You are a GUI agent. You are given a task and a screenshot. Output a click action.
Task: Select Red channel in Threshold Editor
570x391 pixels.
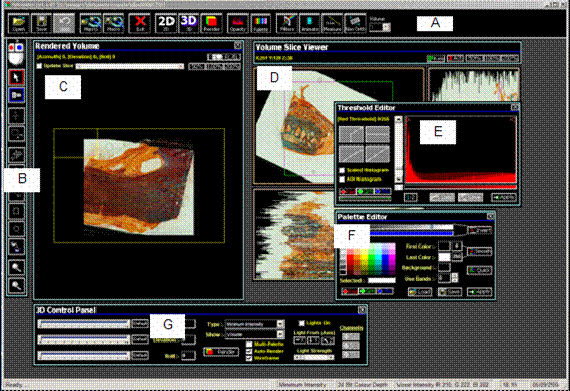click(348, 191)
